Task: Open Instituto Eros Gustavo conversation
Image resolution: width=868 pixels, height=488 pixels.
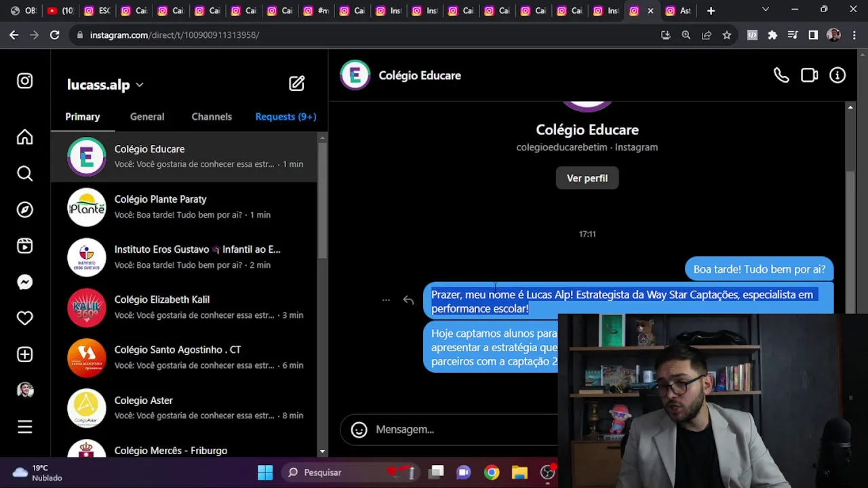Action: tap(184, 257)
